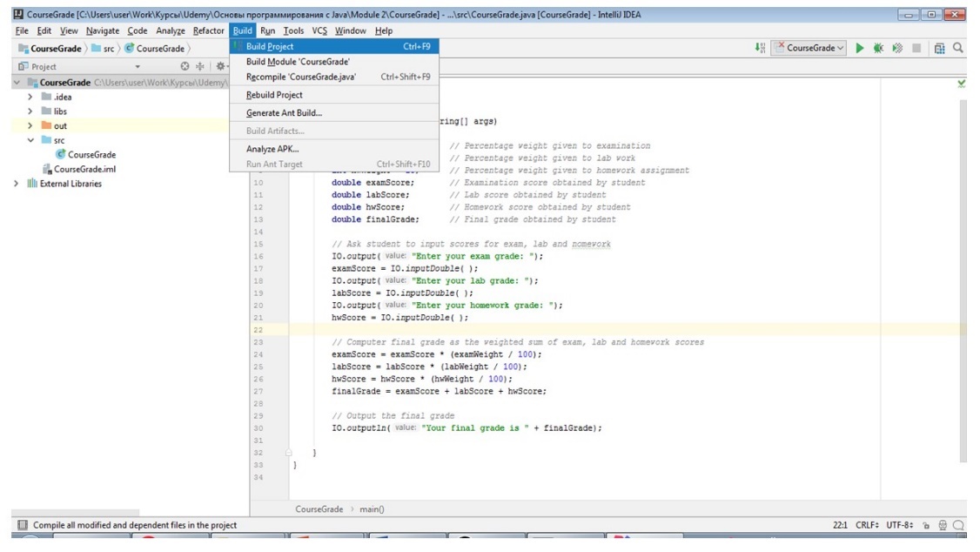The width and height of the screenshot is (980, 552).
Task: Open the Refactor menu
Action: click(208, 30)
